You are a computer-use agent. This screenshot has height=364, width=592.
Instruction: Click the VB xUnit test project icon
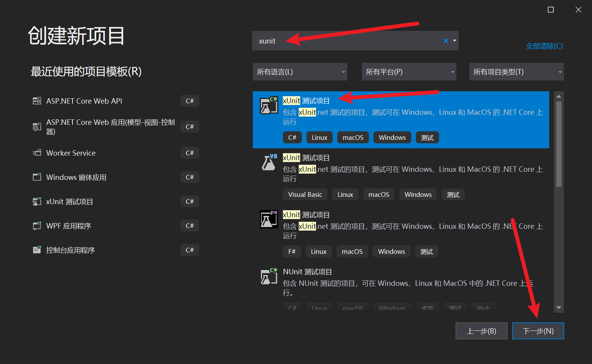point(269,163)
